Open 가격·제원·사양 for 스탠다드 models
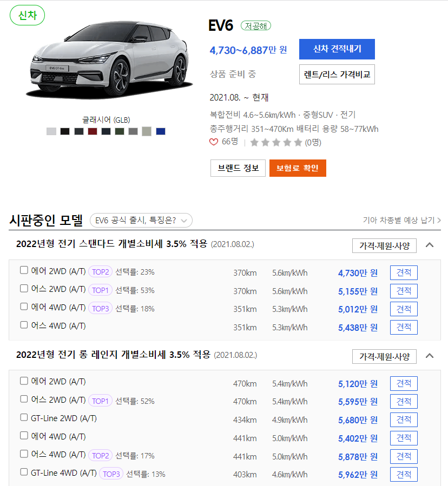448x486 pixels. point(384,246)
